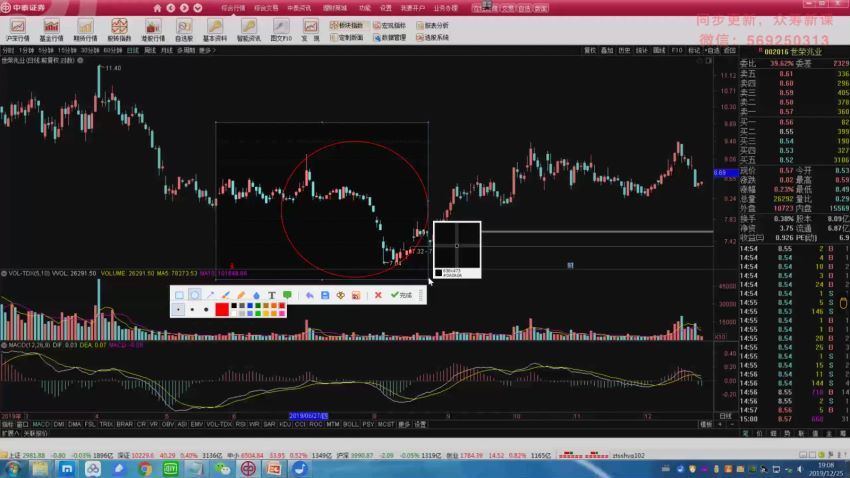Open 设置 menu in title bar
850x478 pixels.
pyautogui.click(x=385, y=8)
